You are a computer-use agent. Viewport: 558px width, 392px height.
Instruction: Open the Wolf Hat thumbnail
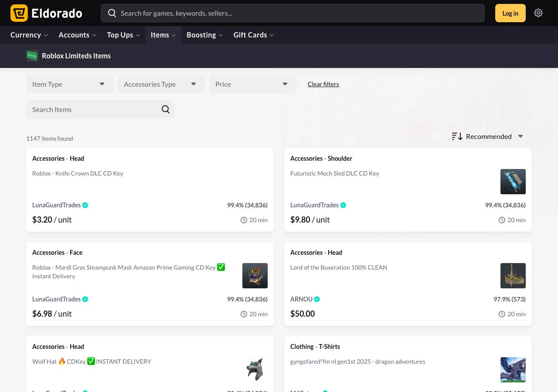coord(255,370)
